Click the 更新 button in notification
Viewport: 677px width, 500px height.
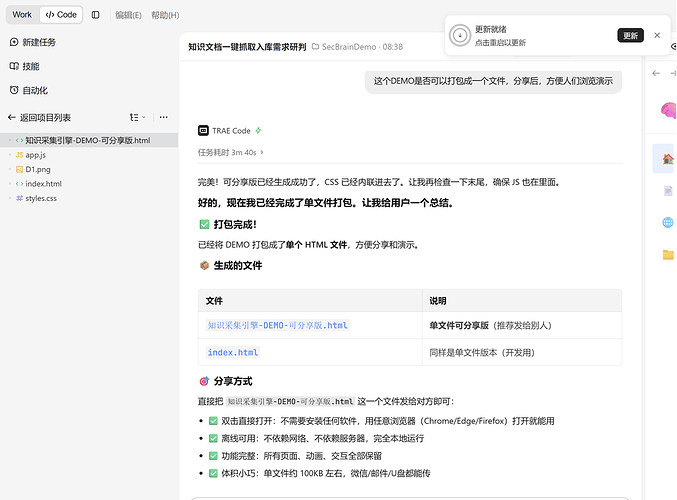coord(630,35)
